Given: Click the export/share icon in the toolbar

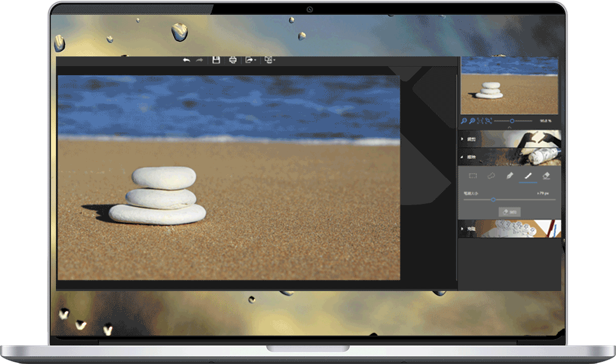Looking at the screenshot, I should (249, 60).
